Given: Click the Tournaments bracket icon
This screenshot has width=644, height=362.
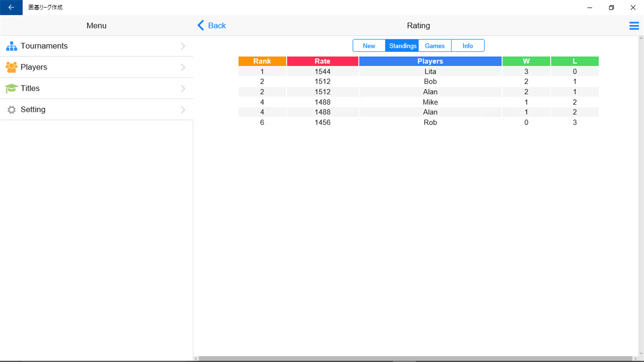Looking at the screenshot, I should [12, 46].
